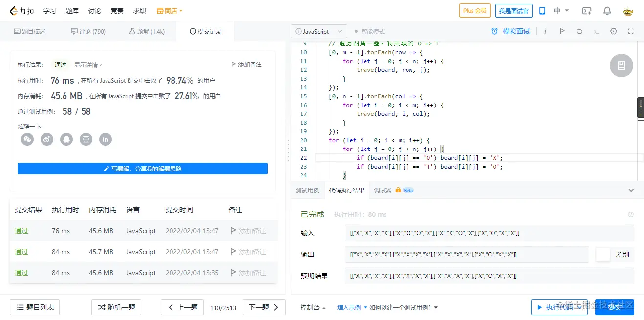
Task: Add note for 13:35 submission row
Action: (248, 273)
